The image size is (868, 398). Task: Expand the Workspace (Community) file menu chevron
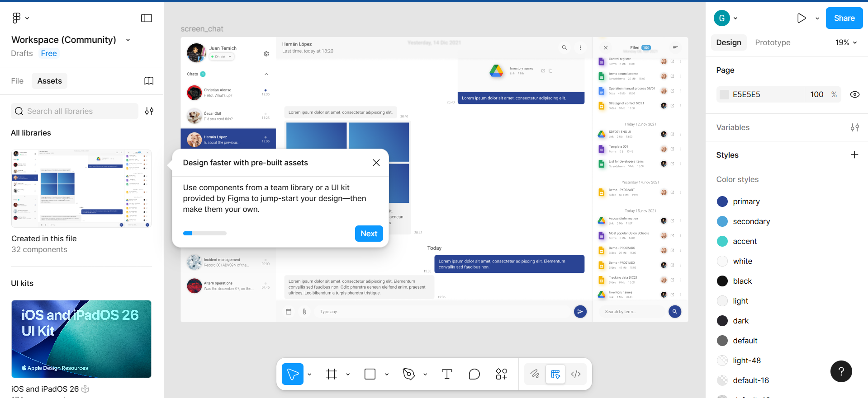pos(128,40)
